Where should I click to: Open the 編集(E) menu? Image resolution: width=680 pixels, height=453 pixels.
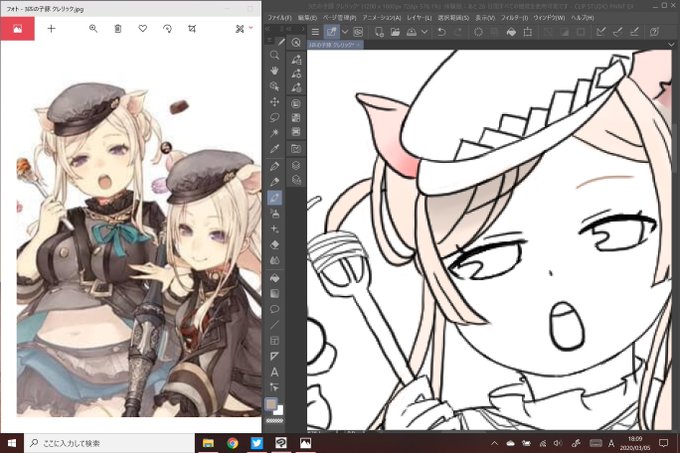pyautogui.click(x=307, y=18)
